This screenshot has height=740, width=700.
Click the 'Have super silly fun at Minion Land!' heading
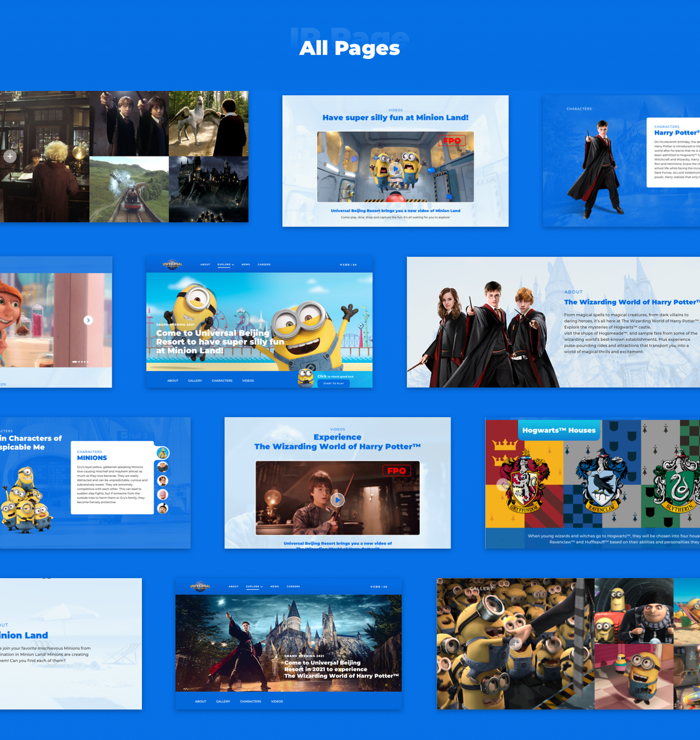tap(396, 117)
